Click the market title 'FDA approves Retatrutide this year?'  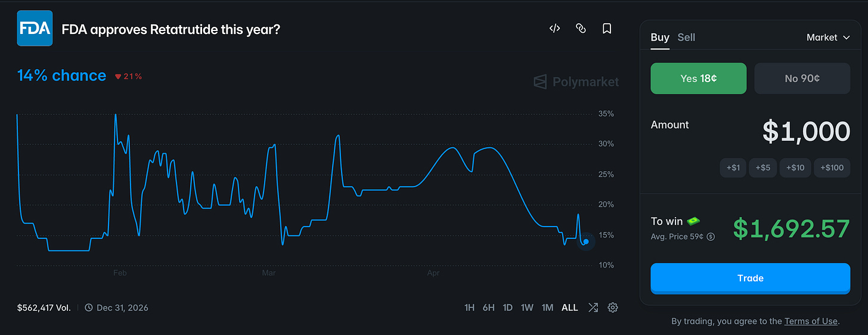(171, 29)
